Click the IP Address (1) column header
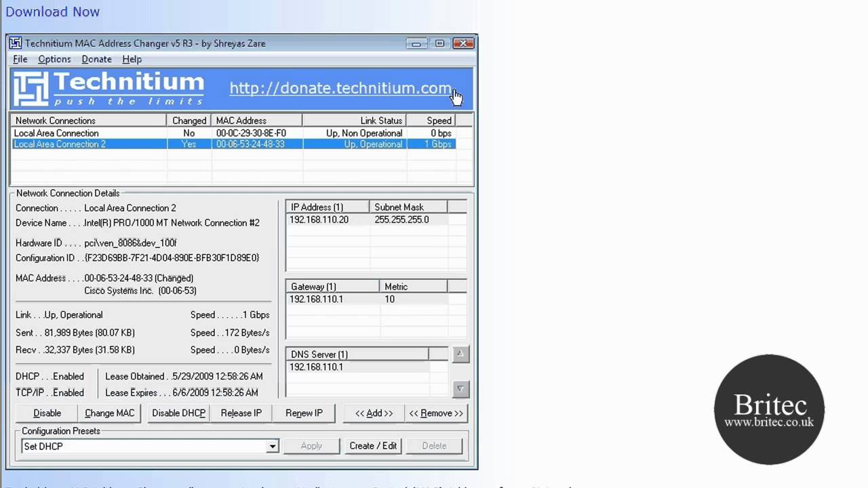 328,207
